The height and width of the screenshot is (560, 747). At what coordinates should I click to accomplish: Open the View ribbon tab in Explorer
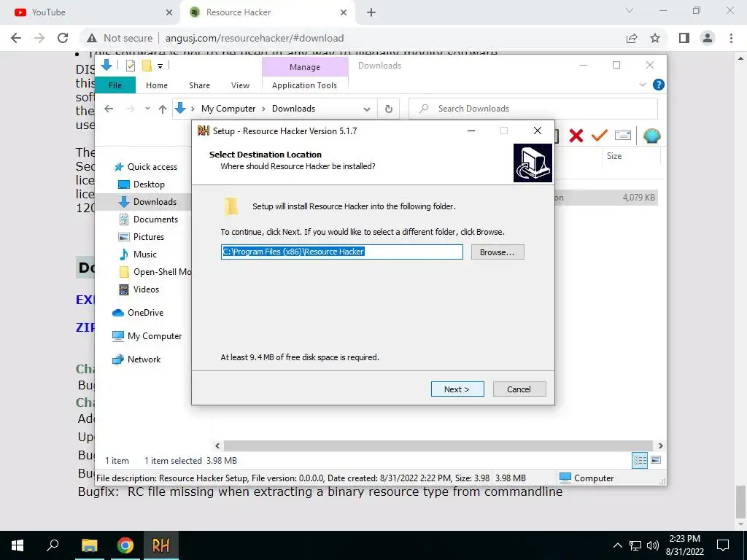(240, 85)
